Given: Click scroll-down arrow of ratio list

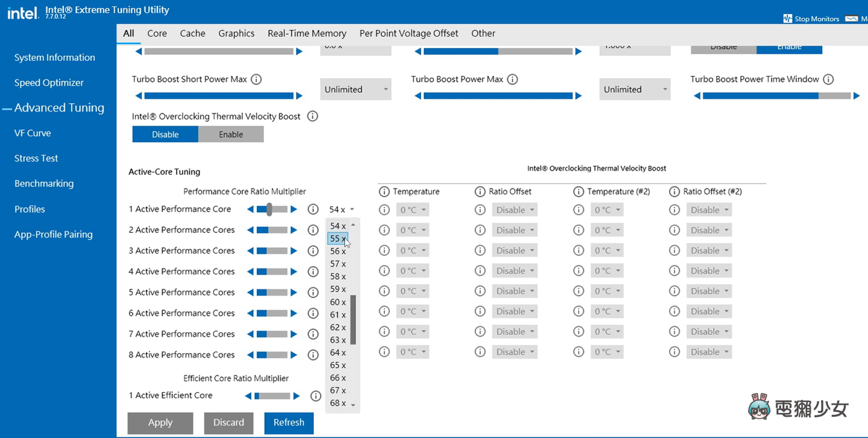Looking at the screenshot, I should tap(353, 405).
